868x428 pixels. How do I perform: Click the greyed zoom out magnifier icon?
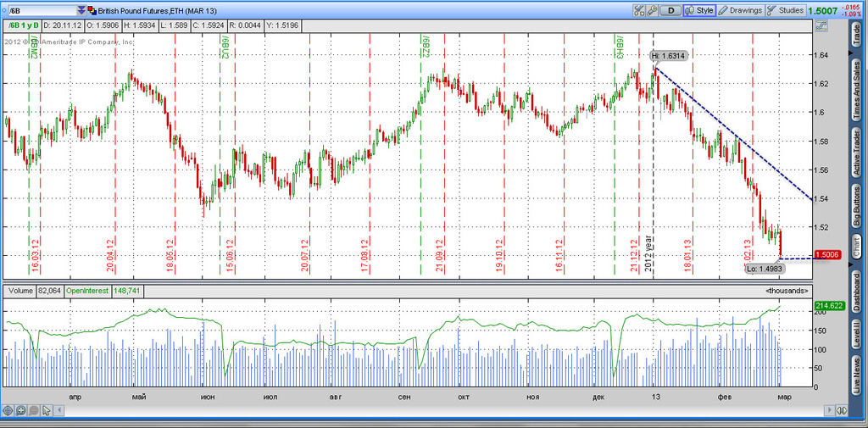click(x=33, y=411)
